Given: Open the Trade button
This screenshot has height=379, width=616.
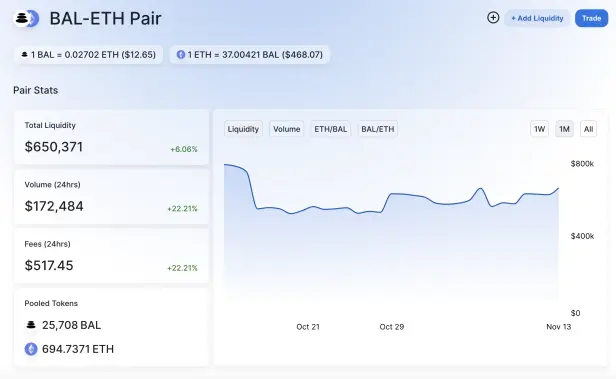Looking at the screenshot, I should [x=591, y=18].
